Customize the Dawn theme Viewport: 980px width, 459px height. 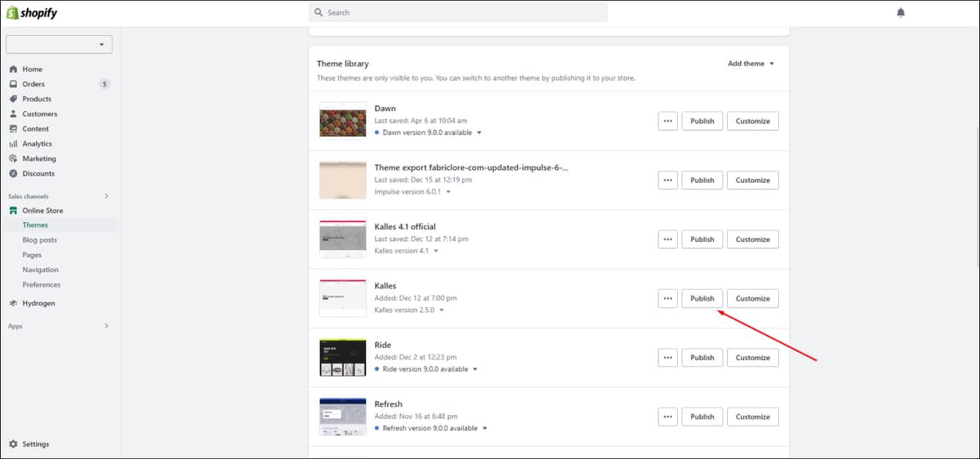point(752,121)
